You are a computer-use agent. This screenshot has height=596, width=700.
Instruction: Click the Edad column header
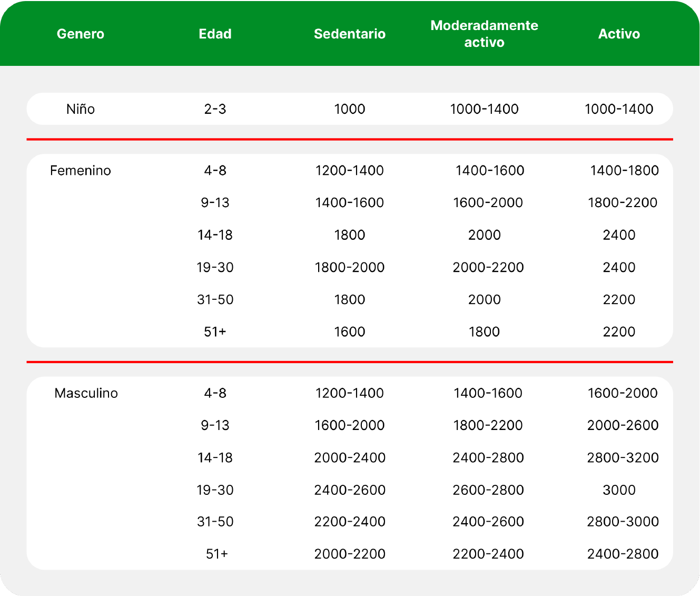[x=215, y=34]
